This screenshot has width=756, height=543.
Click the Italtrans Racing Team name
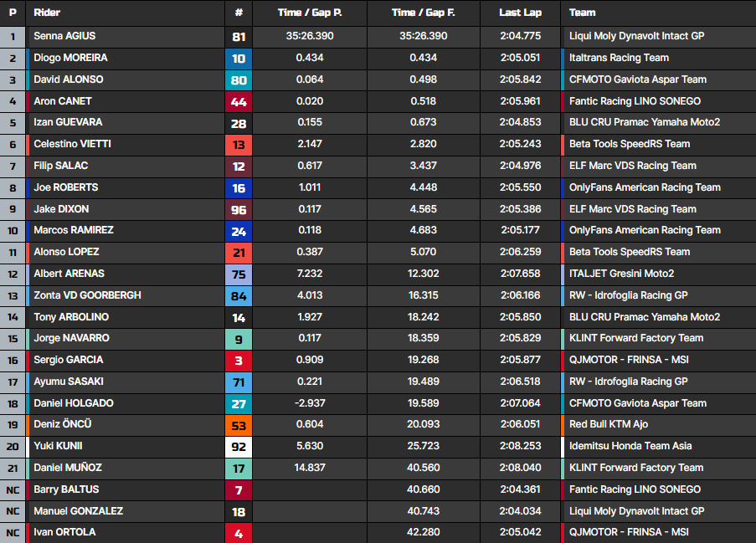coord(619,58)
